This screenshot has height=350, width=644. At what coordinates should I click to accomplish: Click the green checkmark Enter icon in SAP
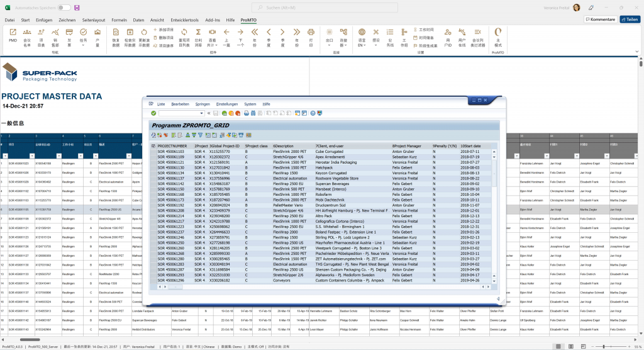click(153, 113)
